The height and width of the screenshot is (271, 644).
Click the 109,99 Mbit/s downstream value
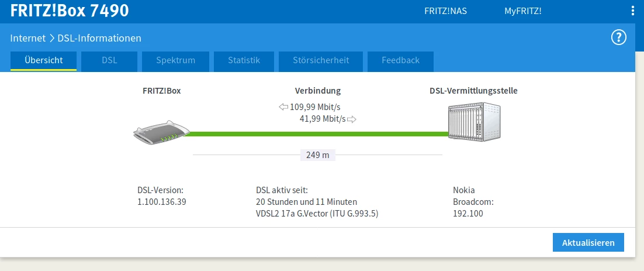pyautogui.click(x=315, y=107)
